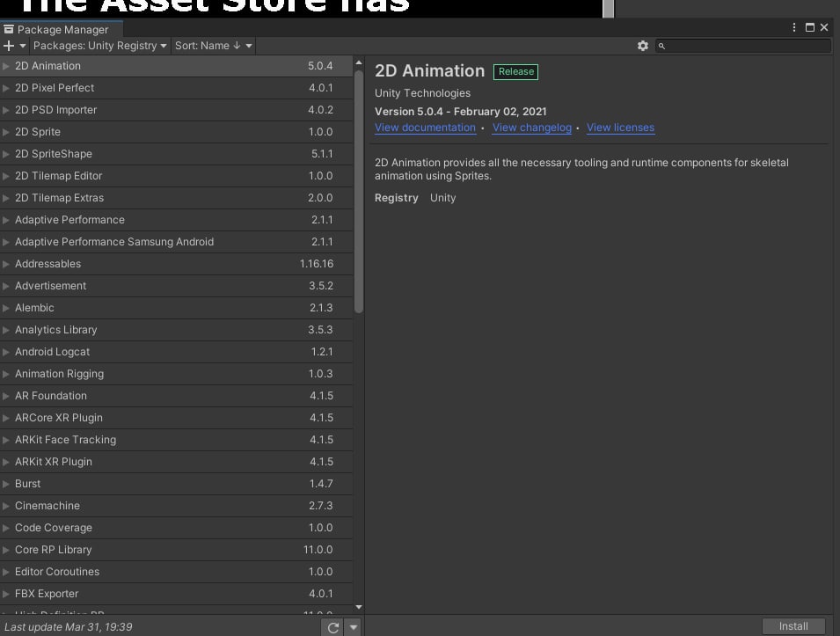Viewport: 840px width, 636px height.
Task: Expand the Cinemachine package arrow
Action: [6, 505]
